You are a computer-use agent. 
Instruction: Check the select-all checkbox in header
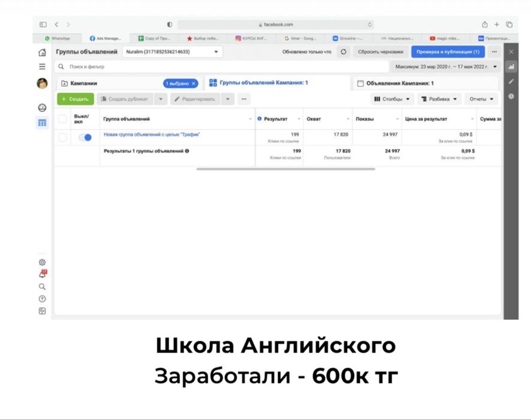[62, 119]
